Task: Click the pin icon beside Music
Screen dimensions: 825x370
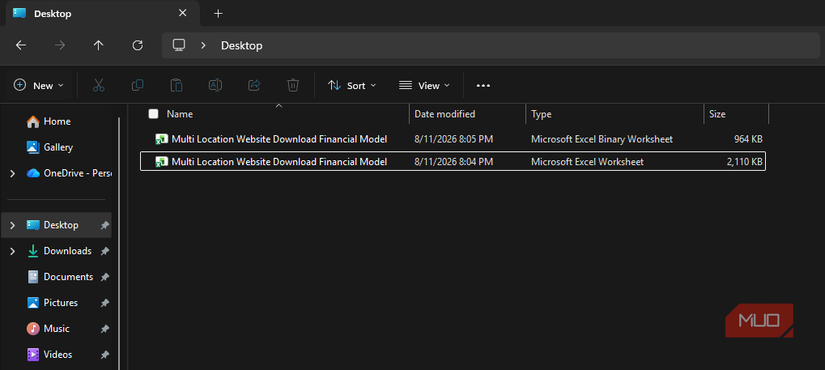Action: click(x=105, y=328)
